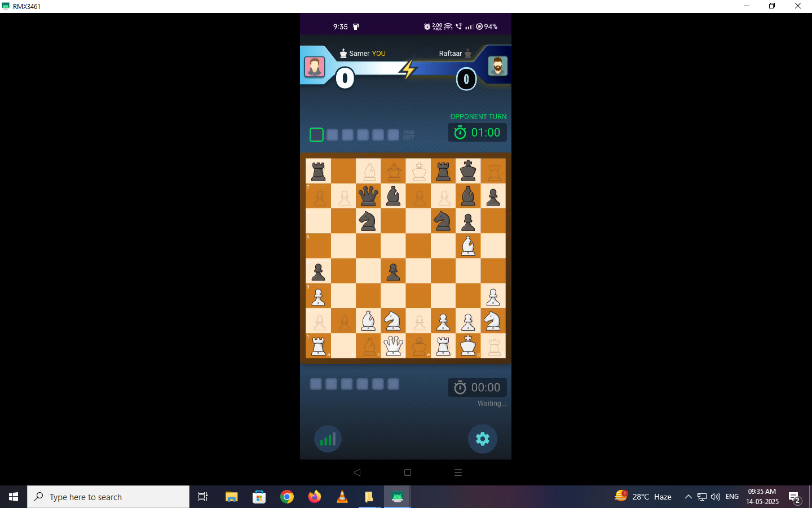
Task: Click your timer showing 00:00
Action: pos(477,388)
